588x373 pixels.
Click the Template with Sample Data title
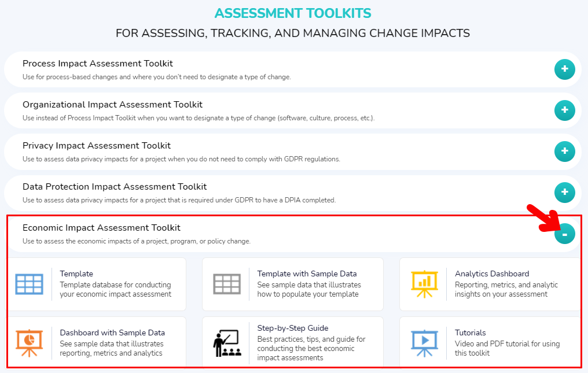point(307,274)
